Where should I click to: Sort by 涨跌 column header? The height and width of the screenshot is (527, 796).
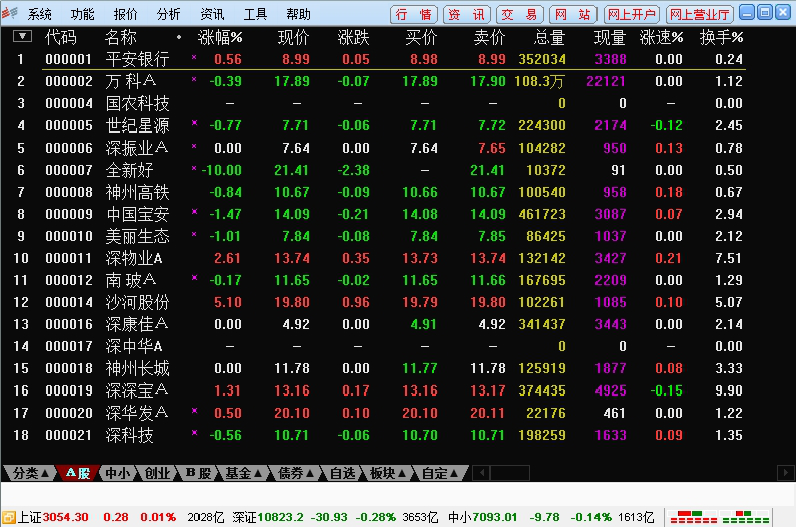(353, 37)
